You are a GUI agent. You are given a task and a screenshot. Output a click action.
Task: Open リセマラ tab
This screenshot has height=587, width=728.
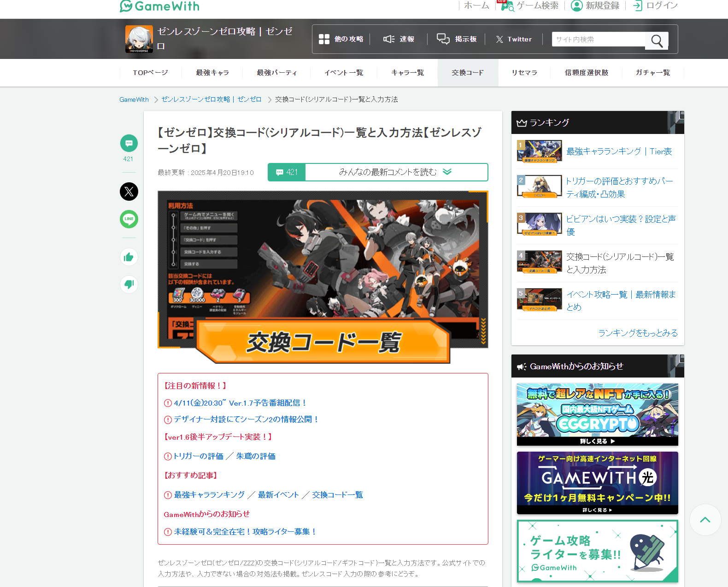(x=524, y=73)
